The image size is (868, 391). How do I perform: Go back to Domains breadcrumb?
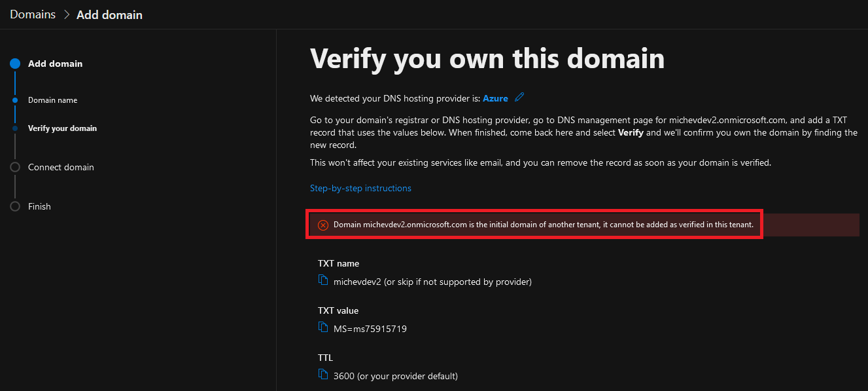point(33,14)
